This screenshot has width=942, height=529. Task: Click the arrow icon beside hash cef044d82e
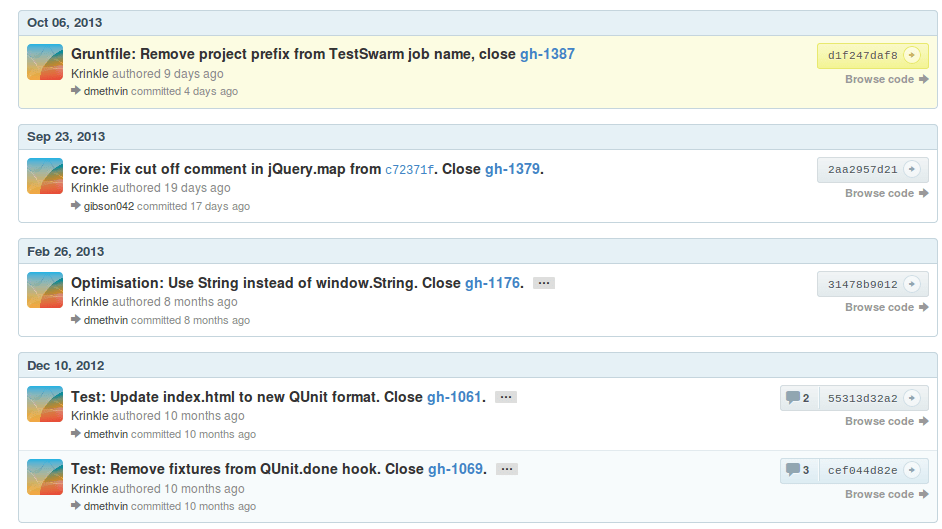[x=912, y=470]
